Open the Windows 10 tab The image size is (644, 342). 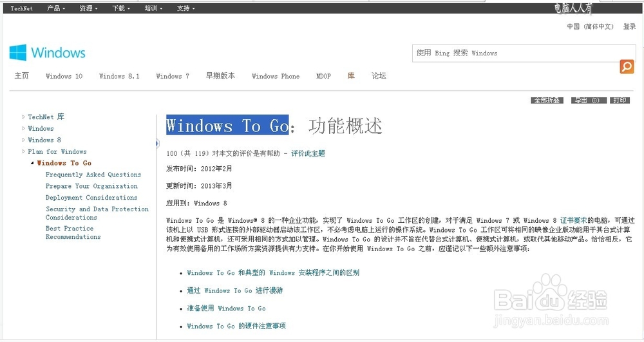click(x=64, y=77)
